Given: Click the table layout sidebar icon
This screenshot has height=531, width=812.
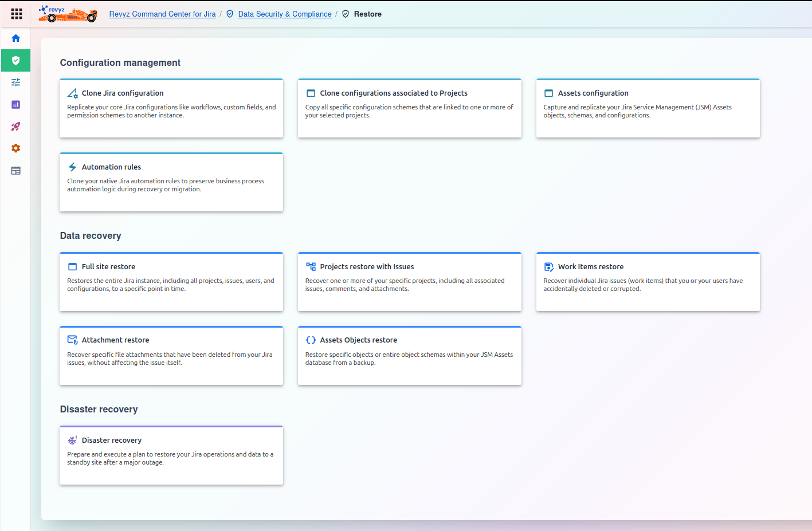Looking at the screenshot, I should click(x=16, y=171).
